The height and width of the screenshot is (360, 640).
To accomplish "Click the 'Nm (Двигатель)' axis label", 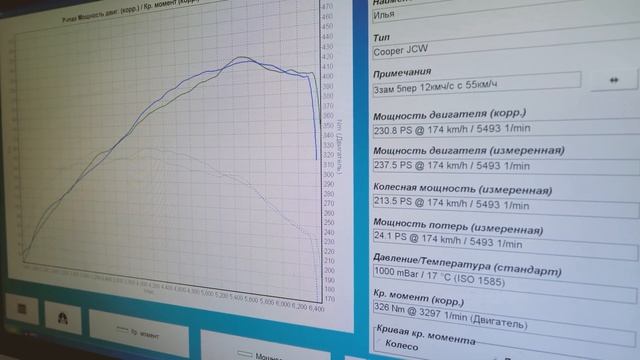I will pyautogui.click(x=339, y=147).
